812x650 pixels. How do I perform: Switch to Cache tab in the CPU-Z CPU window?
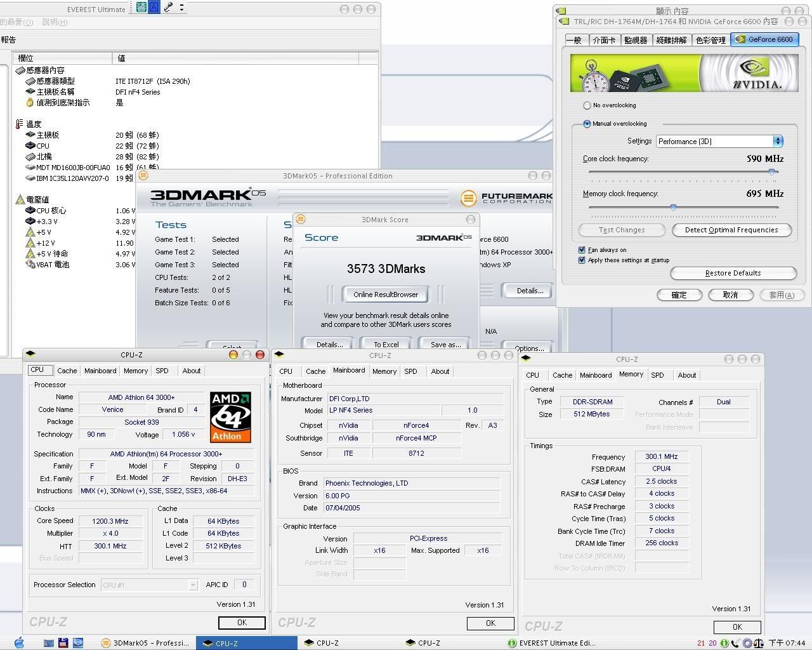pyautogui.click(x=67, y=371)
